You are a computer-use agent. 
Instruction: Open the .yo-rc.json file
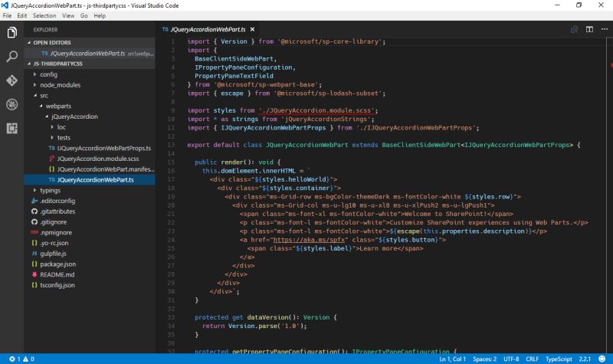[90, 243]
